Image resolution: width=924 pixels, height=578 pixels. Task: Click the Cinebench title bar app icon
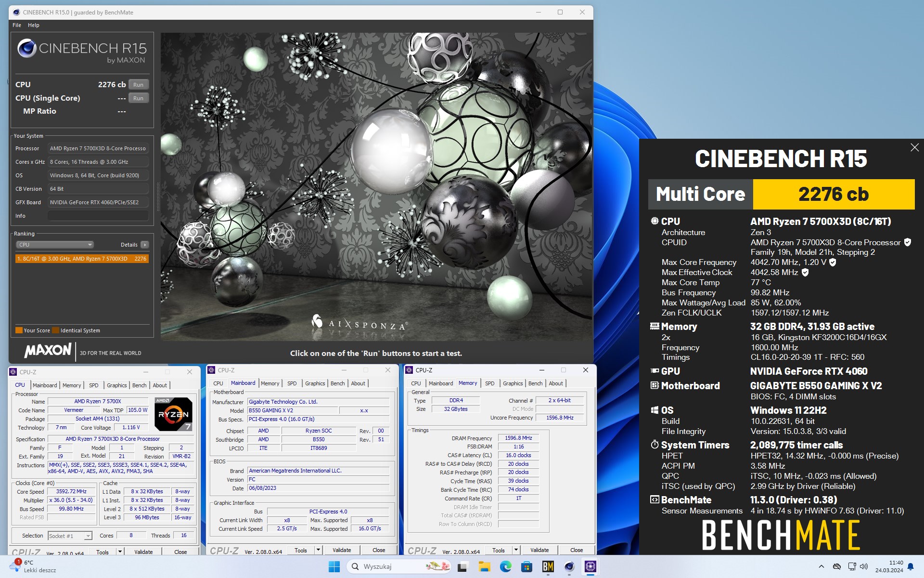[17, 12]
